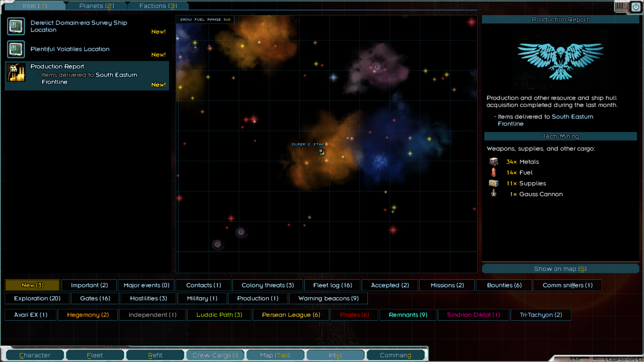
Task: Click the Production Report factory icon
Action: click(16, 72)
